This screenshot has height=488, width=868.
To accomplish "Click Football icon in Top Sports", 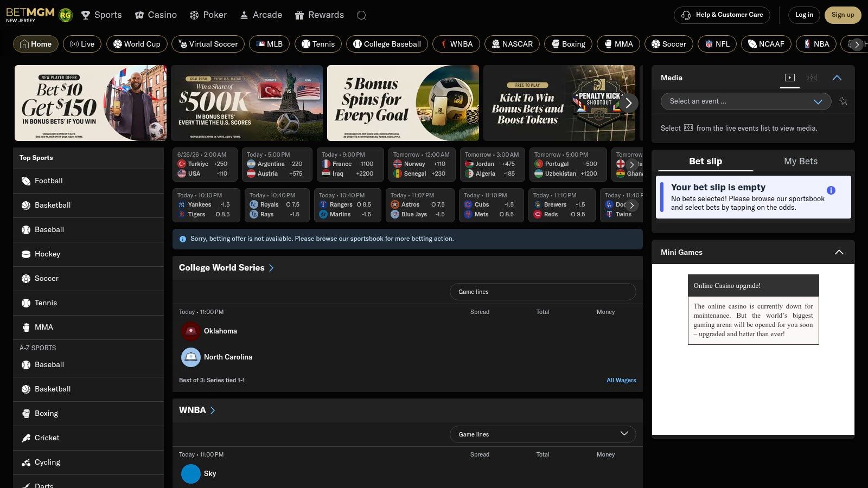I will coord(25,181).
